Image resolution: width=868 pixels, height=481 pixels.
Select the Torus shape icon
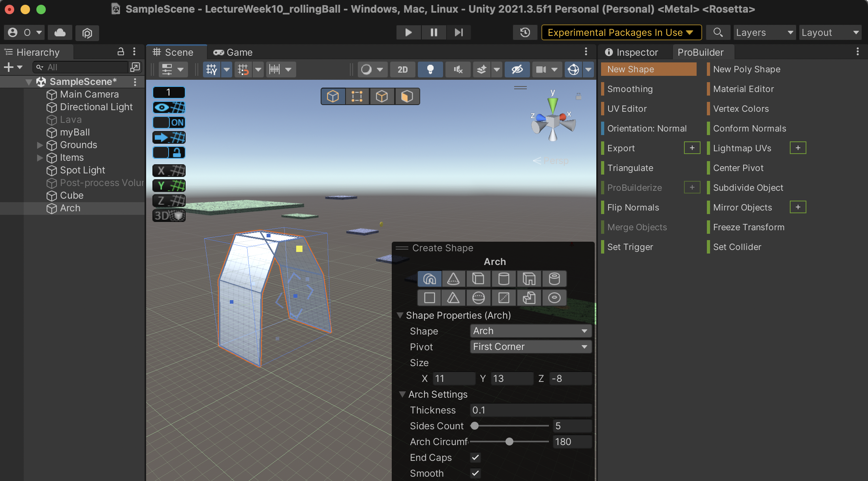tap(554, 298)
